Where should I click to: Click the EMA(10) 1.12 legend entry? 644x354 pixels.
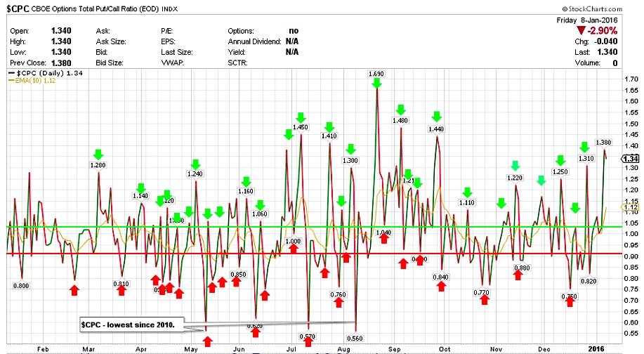32,81
